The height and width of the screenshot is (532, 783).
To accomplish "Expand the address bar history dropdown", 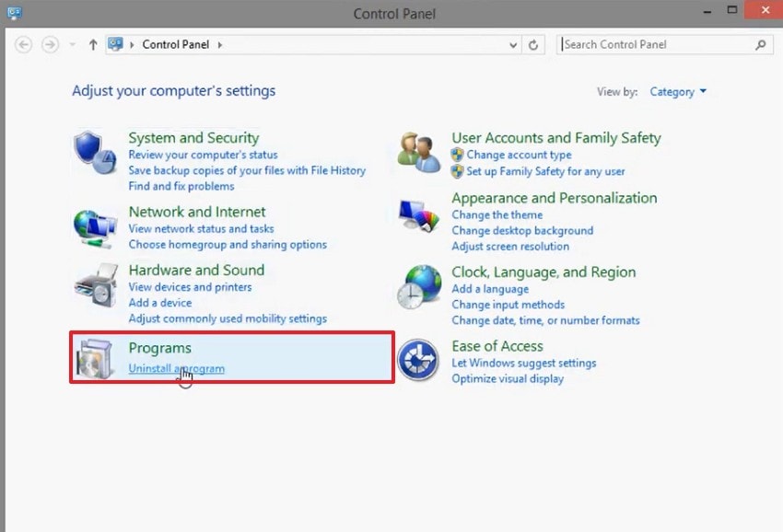I will (511, 44).
